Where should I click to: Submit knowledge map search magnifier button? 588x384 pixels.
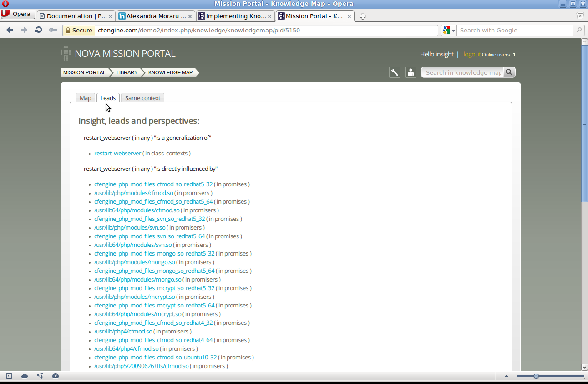(509, 72)
